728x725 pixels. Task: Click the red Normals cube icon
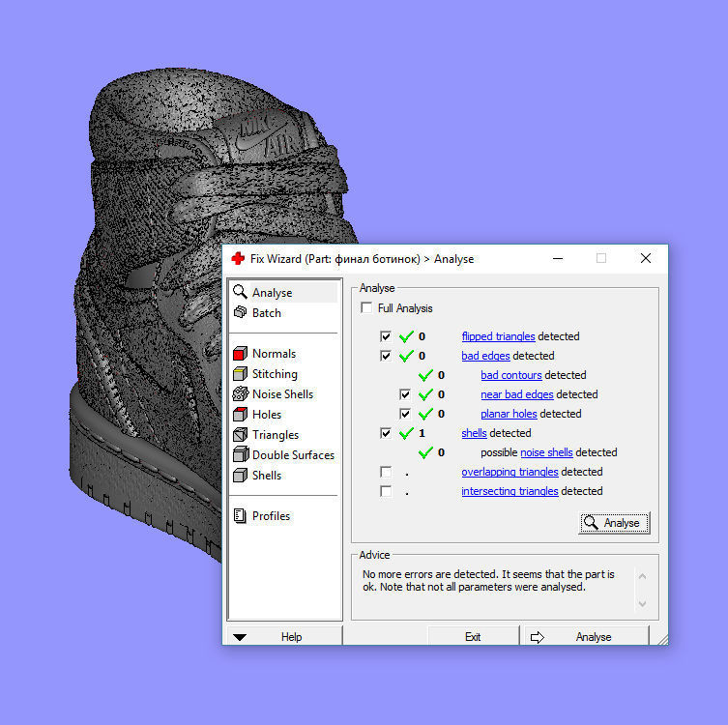coord(240,354)
